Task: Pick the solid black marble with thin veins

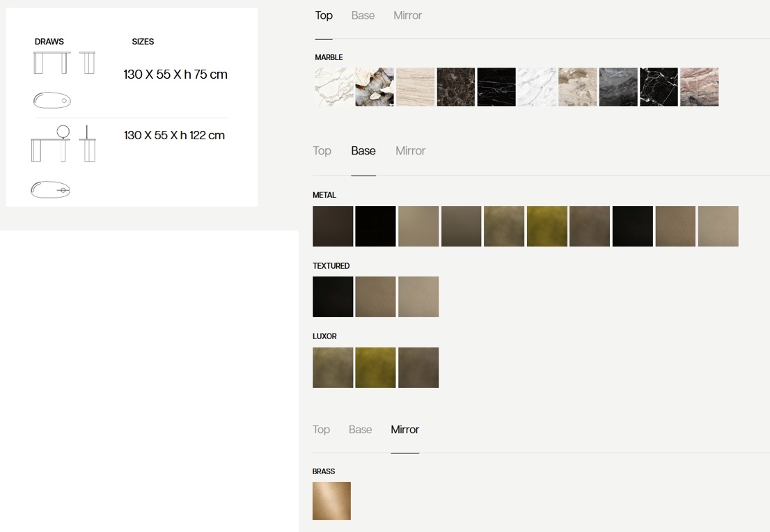Action: tap(496, 87)
